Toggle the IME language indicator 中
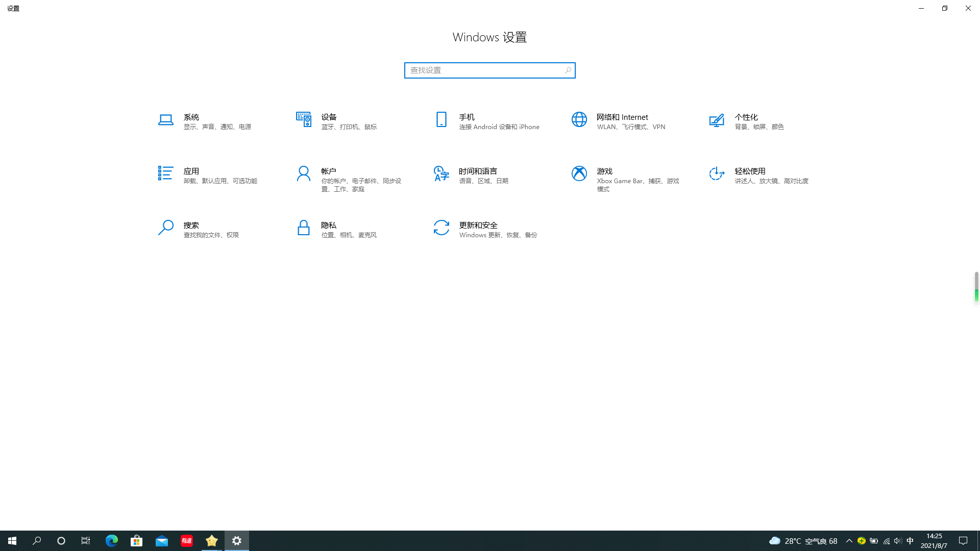The width and height of the screenshot is (980, 551). point(910,541)
